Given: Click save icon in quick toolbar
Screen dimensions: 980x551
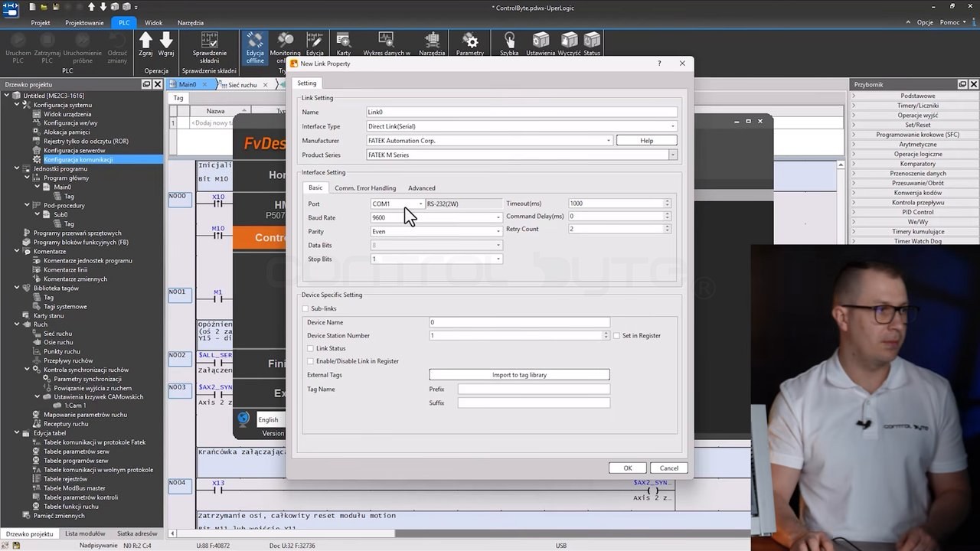Looking at the screenshot, I should point(56,7).
